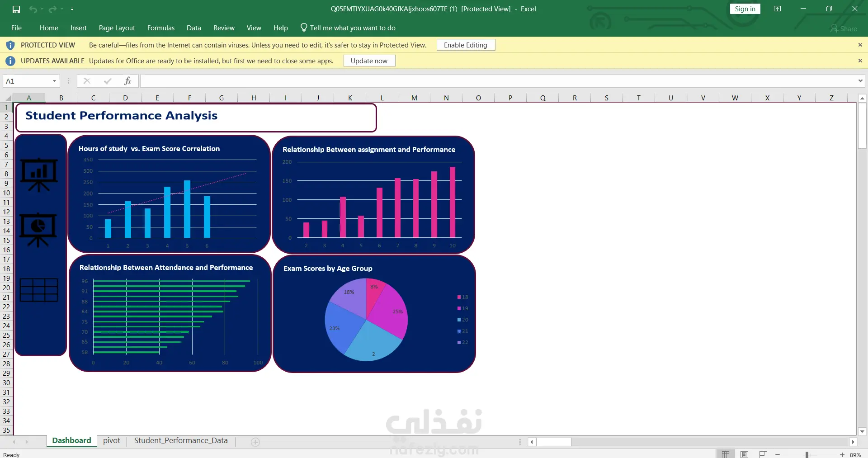The image size is (868, 458).
Task: Open the Student_Performance_Data sheet tab
Action: (x=181, y=441)
